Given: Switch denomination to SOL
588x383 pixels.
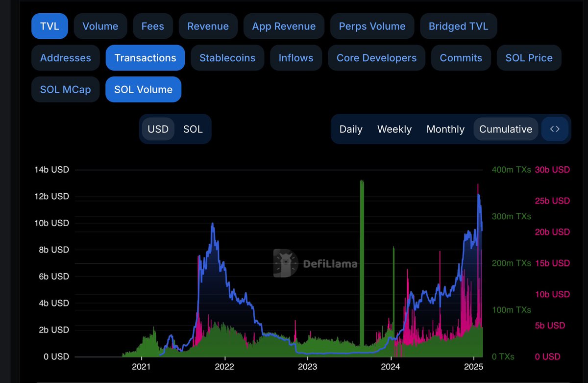Looking at the screenshot, I should (193, 129).
